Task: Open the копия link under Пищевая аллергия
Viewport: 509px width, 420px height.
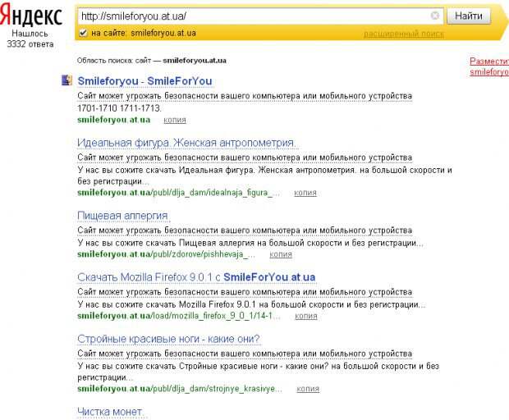Action: pyautogui.click(x=280, y=254)
